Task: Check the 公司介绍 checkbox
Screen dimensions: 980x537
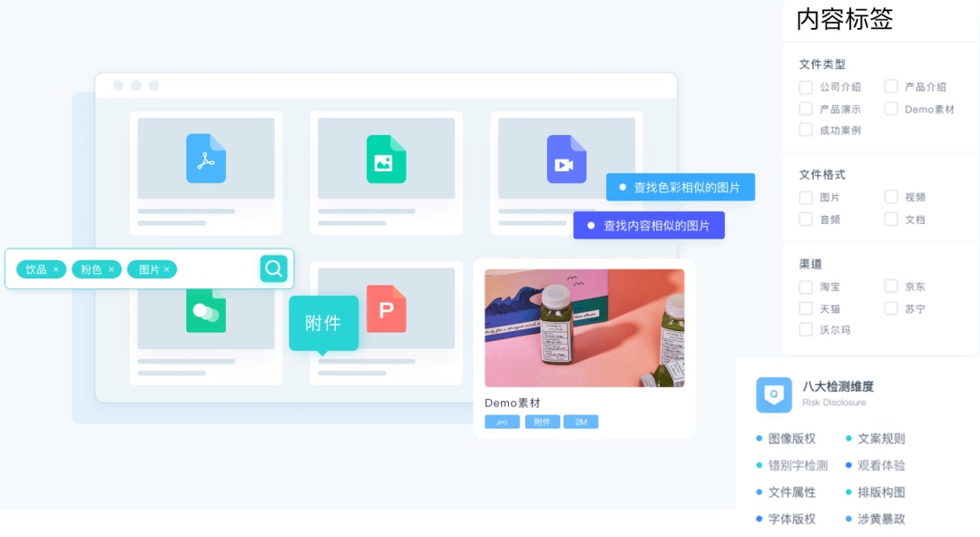Action: [806, 87]
